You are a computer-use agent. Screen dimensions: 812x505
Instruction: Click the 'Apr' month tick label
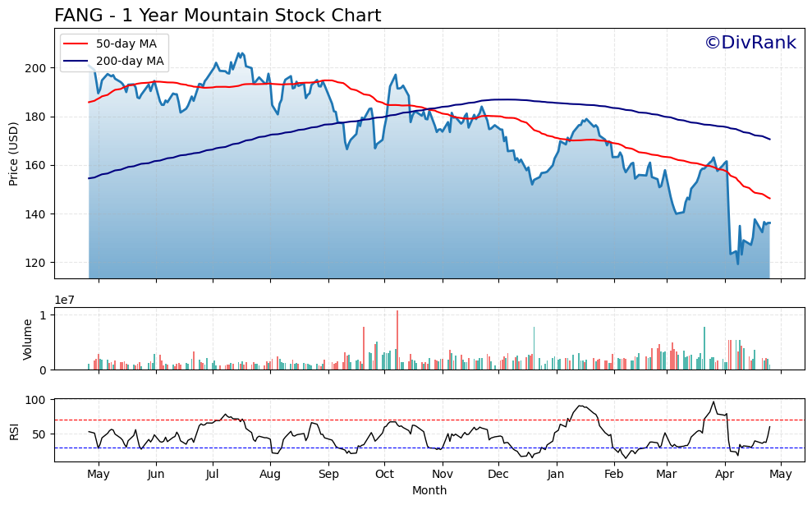(x=724, y=475)
